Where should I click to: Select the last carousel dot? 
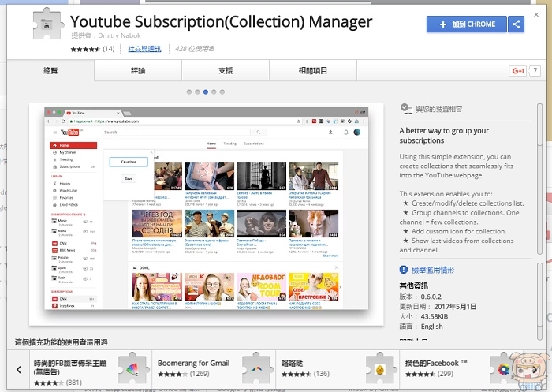tap(222, 91)
